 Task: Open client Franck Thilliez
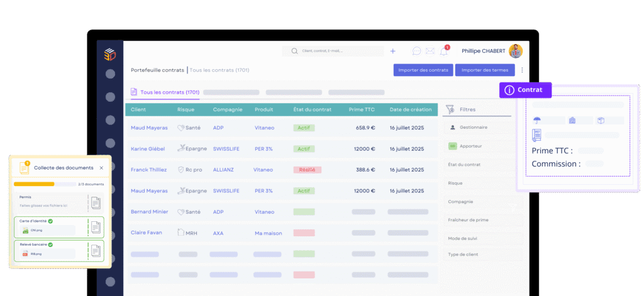click(148, 170)
